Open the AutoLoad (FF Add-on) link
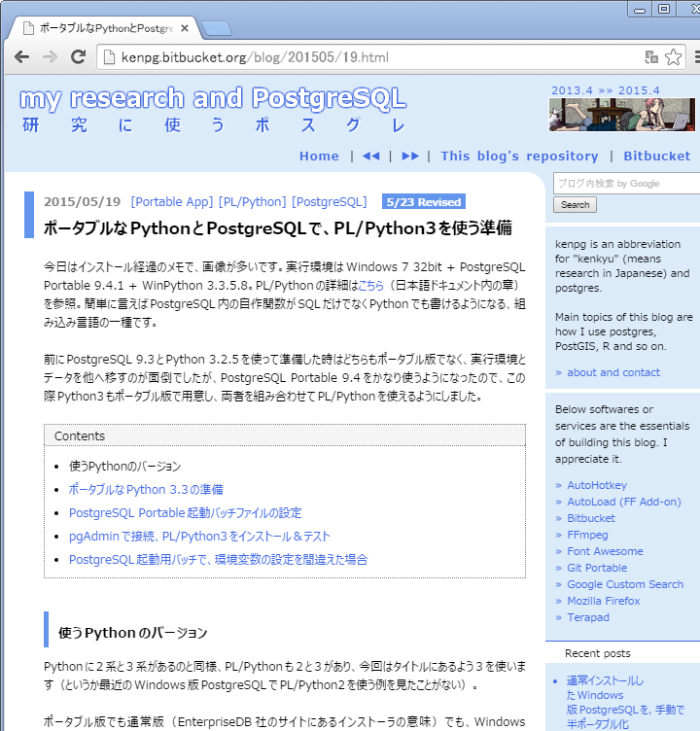 pyautogui.click(x=624, y=502)
